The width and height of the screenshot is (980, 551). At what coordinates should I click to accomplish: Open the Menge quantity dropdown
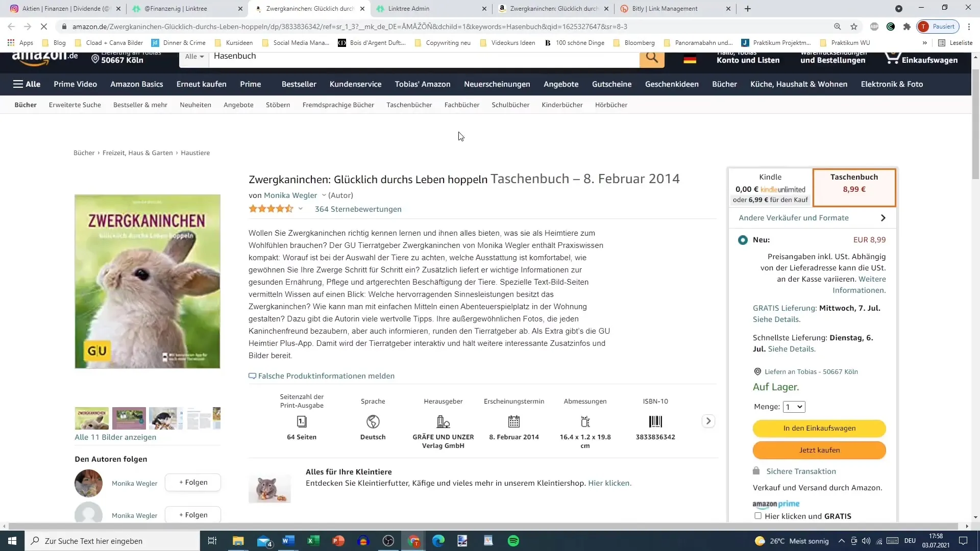point(794,407)
